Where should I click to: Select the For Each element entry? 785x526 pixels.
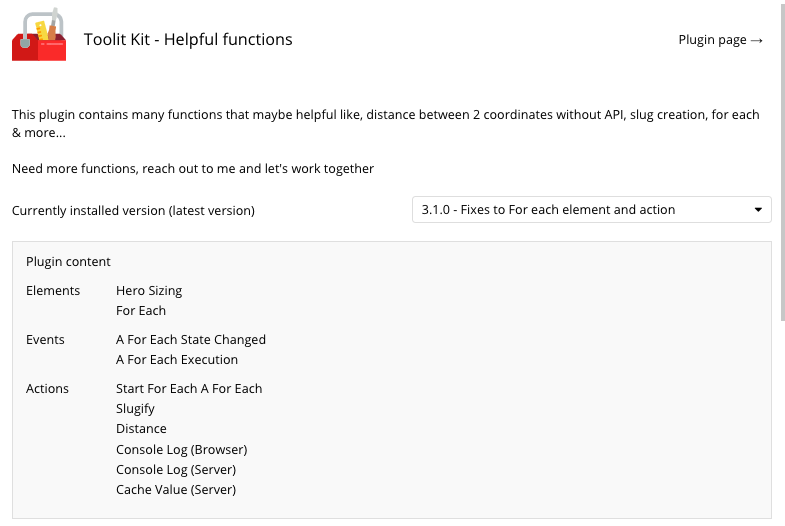[141, 311]
